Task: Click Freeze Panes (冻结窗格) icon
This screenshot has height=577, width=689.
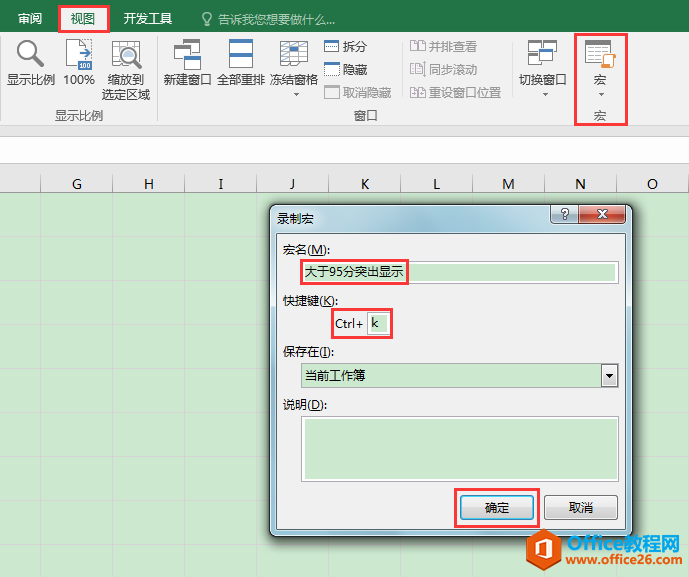Action: tap(294, 53)
